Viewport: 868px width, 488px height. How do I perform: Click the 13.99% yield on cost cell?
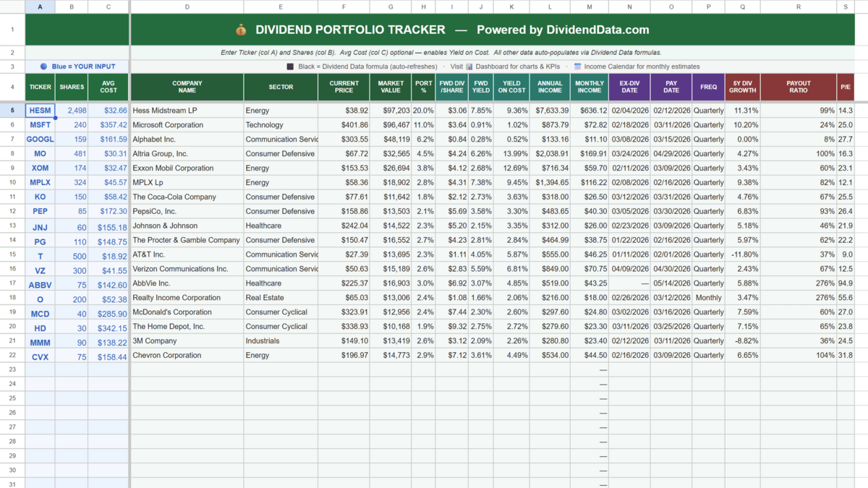[x=511, y=154]
